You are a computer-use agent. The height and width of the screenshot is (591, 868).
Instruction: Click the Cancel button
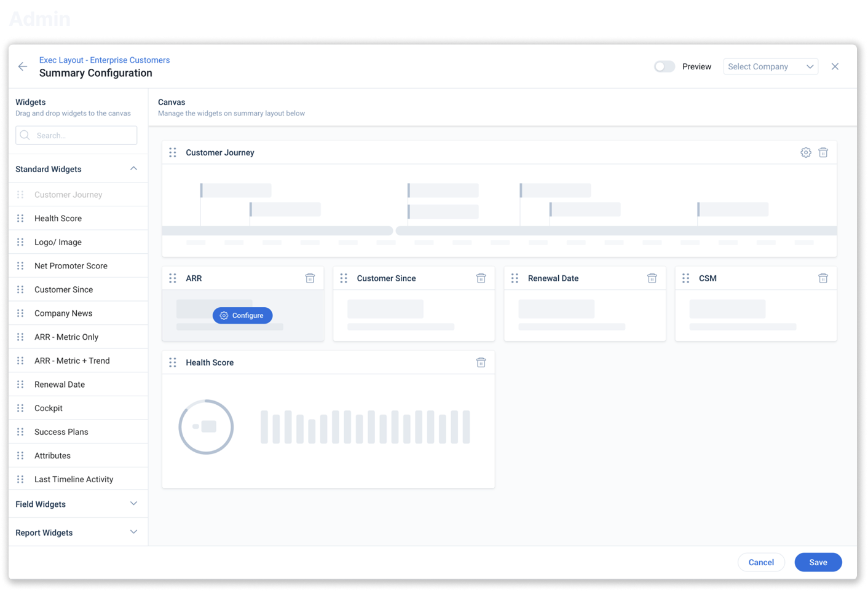761,562
